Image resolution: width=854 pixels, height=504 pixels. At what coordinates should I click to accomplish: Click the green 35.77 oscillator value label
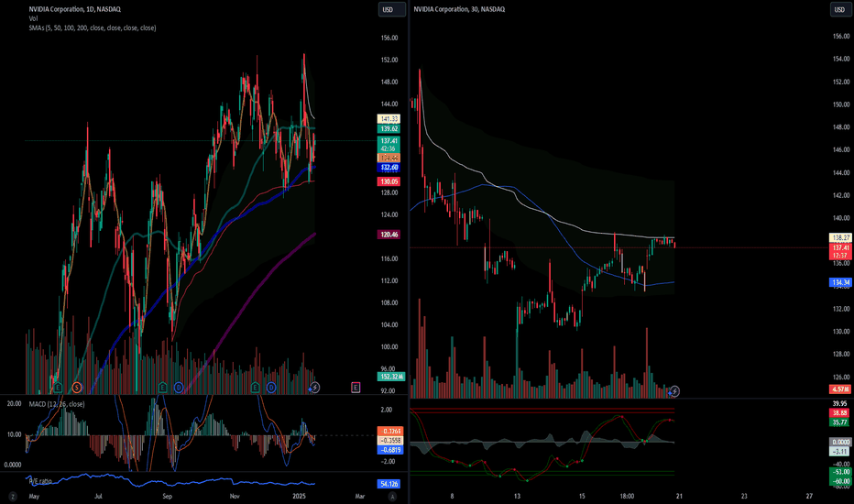(x=840, y=422)
